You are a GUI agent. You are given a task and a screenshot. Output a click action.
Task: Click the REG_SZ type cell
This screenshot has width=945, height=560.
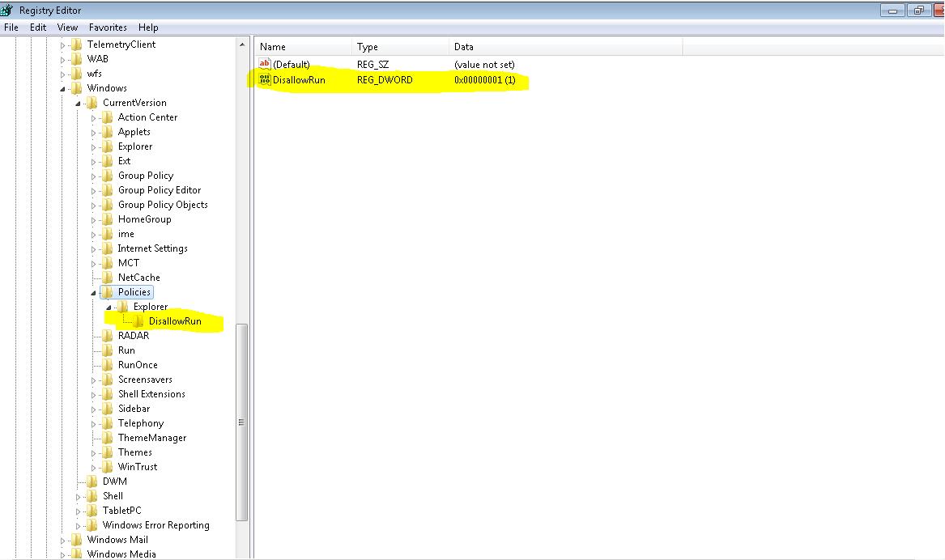[x=372, y=65]
